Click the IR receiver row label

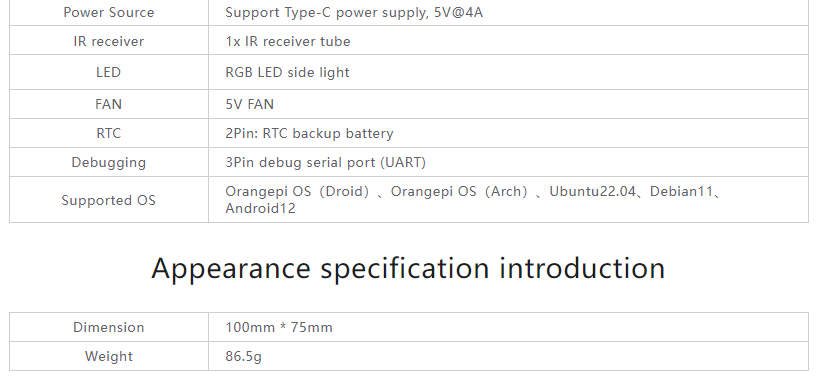pos(109,41)
